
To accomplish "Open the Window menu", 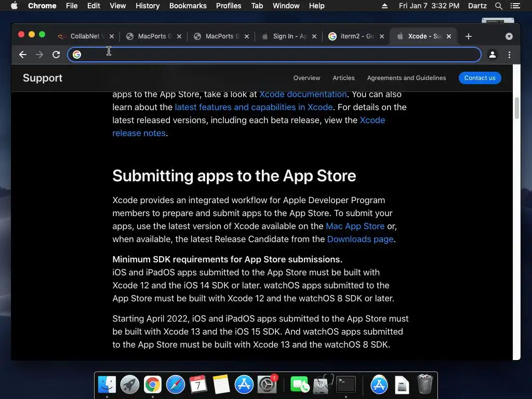I will 286,6.
